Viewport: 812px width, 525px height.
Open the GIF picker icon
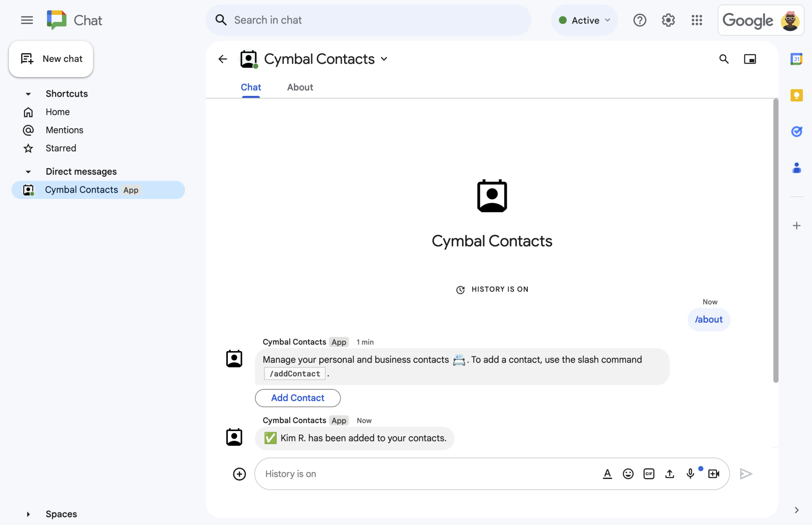(x=648, y=473)
